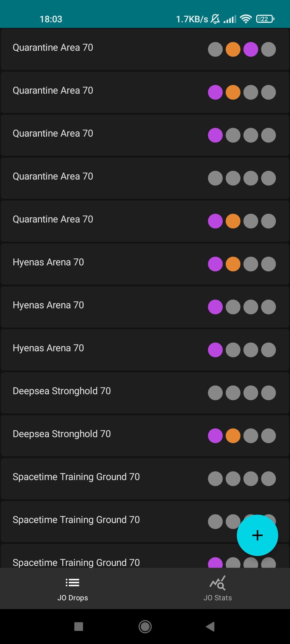This screenshot has height=644, width=290.
Task: Tap the Android back navigation triangle
Action: (210, 627)
